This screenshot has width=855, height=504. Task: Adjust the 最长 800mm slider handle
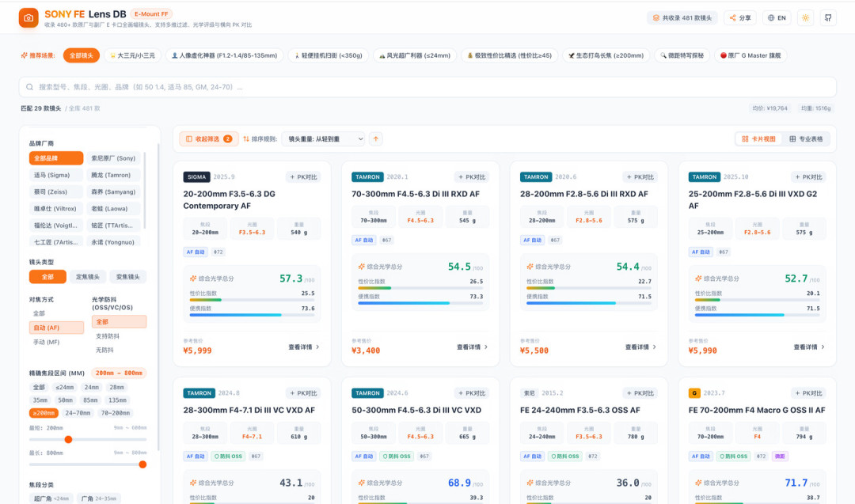[142, 464]
